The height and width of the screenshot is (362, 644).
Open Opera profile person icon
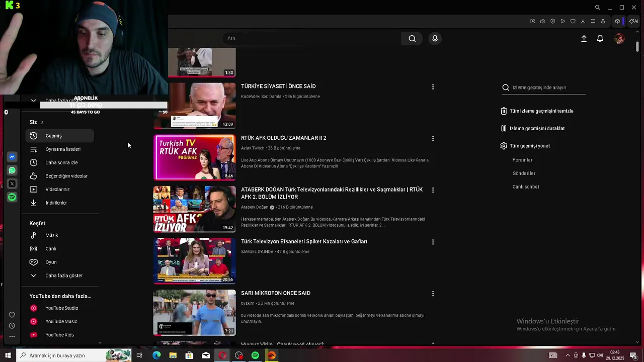603,21
